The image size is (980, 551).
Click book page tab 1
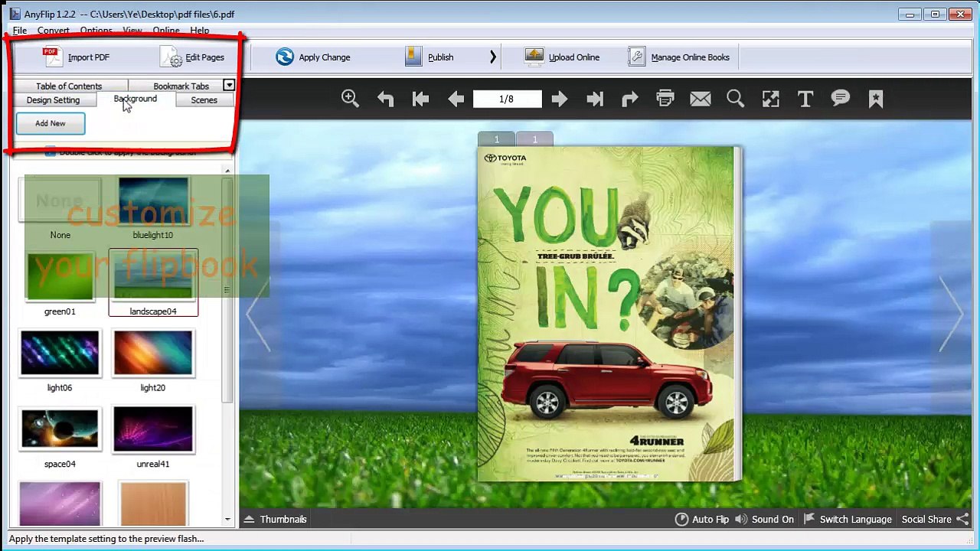point(496,139)
